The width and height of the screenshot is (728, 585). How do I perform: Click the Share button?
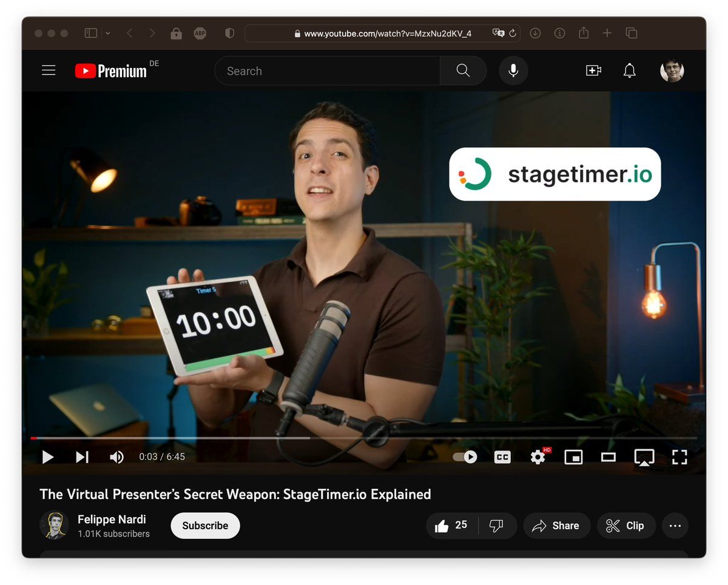(556, 526)
